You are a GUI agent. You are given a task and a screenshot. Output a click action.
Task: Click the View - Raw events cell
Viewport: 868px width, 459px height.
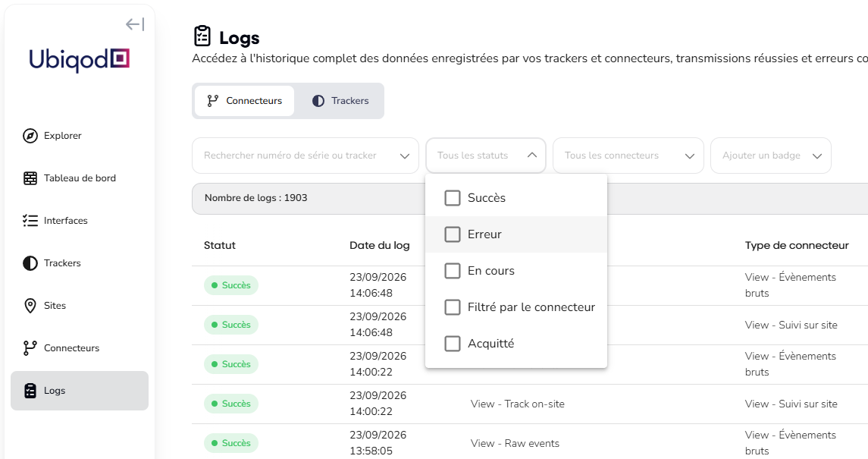point(515,444)
